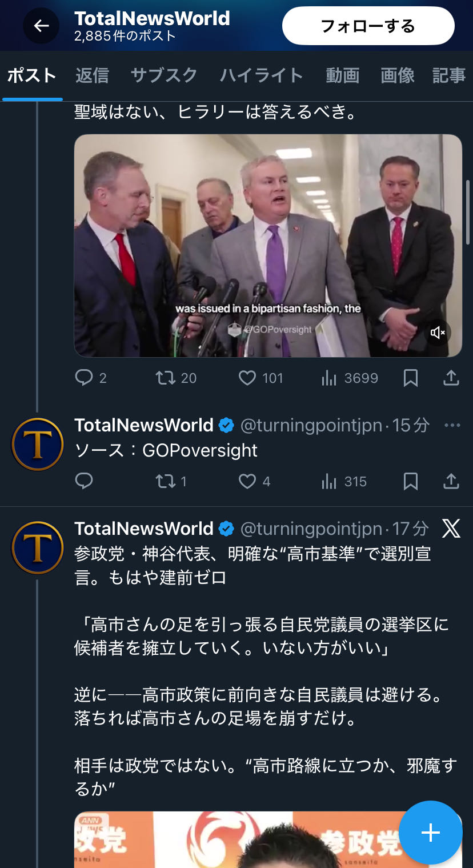The image size is (473, 868).
Task: Tap the フォローする follow button
Action: coord(368,26)
